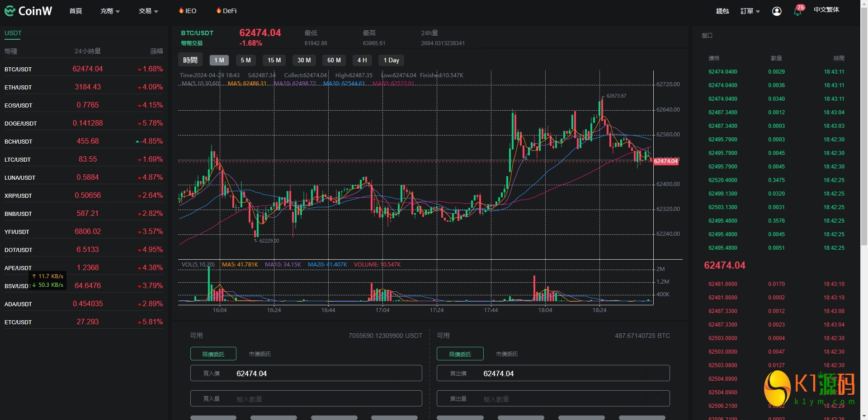Open the DeFi page with flame icon
868x420 pixels.
pos(226,11)
